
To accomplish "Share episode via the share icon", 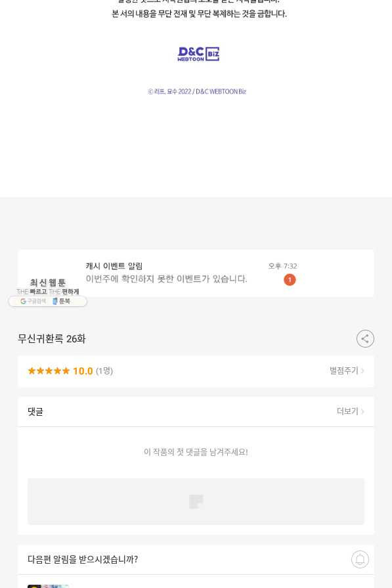I will point(365,338).
